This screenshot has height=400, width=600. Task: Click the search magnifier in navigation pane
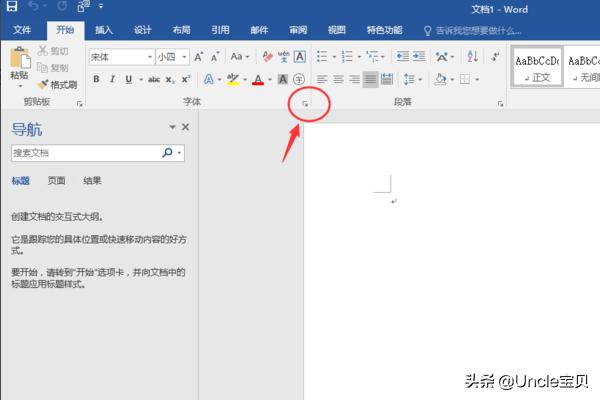tap(167, 153)
